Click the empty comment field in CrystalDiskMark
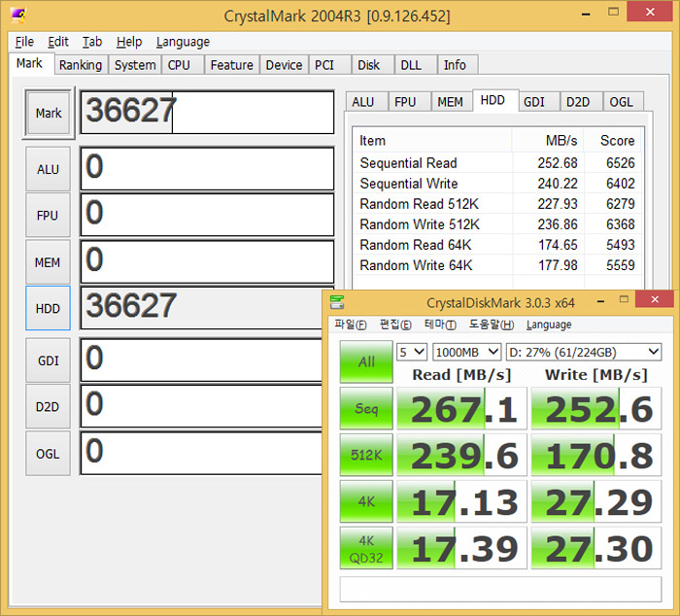680x616 pixels. click(500, 589)
